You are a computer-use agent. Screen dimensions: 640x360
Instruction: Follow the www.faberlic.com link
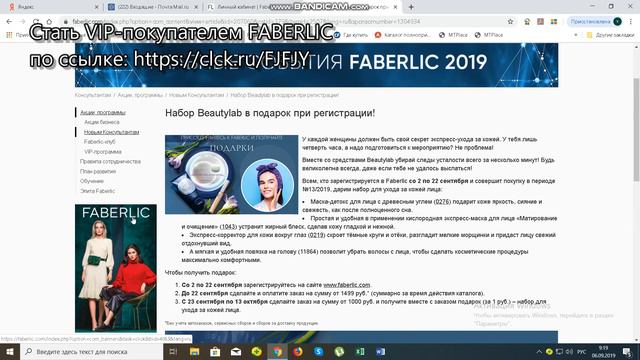pyautogui.click(x=347, y=285)
